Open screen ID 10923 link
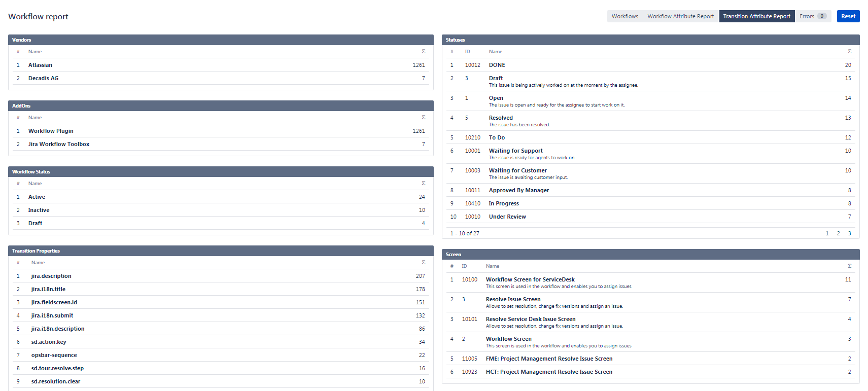 click(x=469, y=372)
